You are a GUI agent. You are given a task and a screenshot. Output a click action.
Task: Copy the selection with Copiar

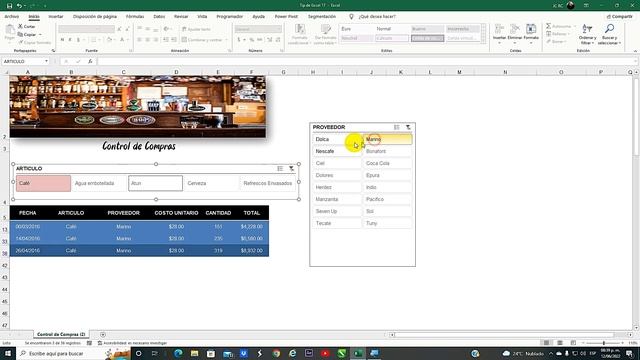coord(27,35)
